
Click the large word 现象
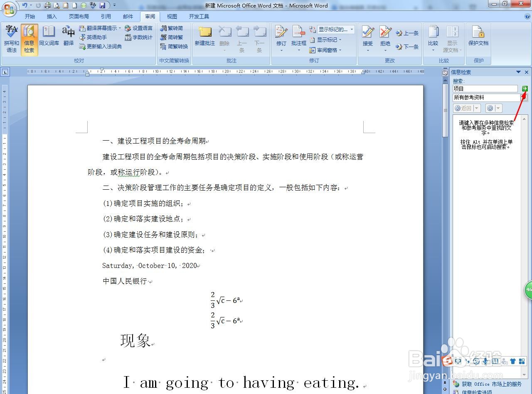(x=135, y=341)
